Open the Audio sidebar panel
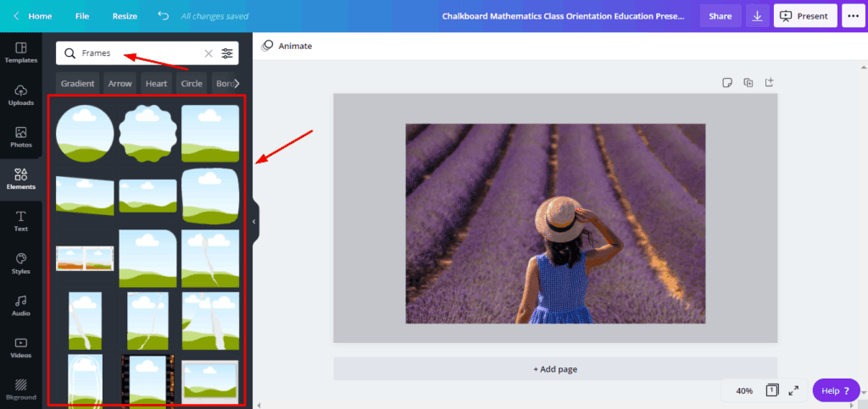Viewport: 868px width, 409px height. pos(20,306)
